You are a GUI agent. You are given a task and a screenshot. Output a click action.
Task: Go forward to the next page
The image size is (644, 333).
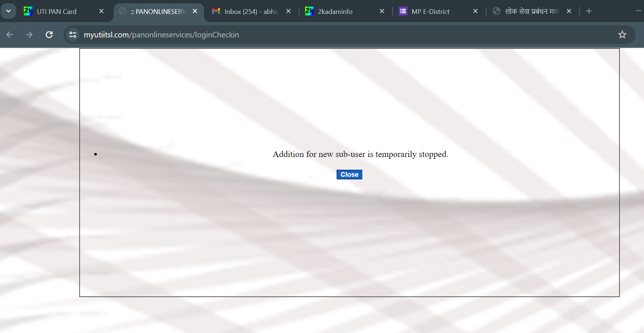(29, 35)
